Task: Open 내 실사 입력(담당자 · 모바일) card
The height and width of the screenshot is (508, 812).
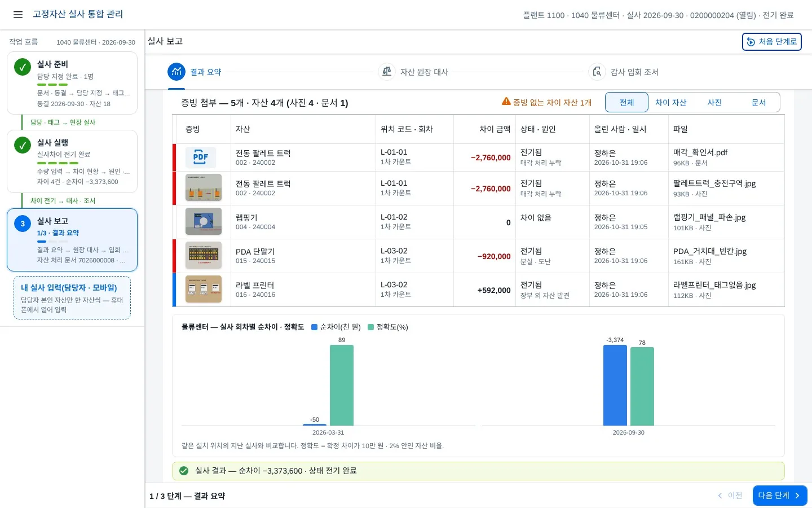Action: tap(72, 298)
